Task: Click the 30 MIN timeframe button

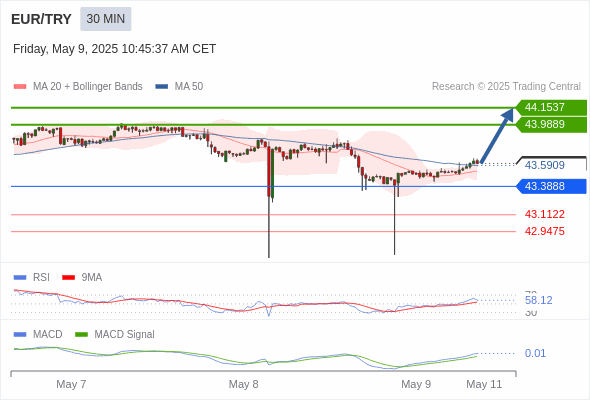Action: [x=106, y=19]
